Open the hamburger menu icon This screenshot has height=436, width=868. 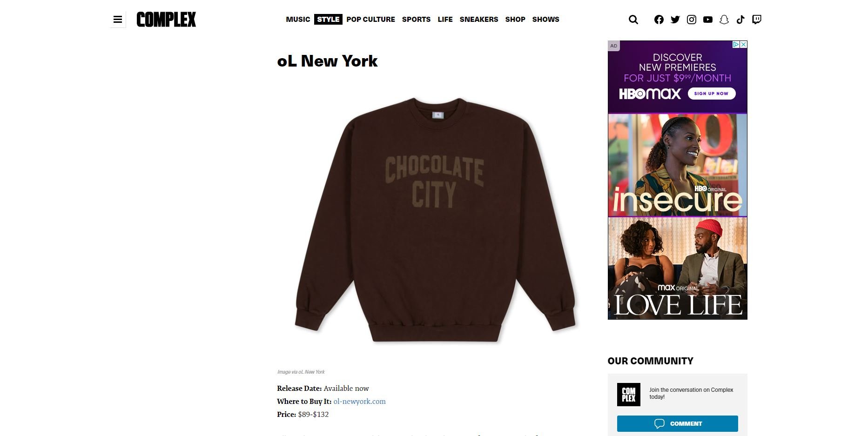coord(118,20)
